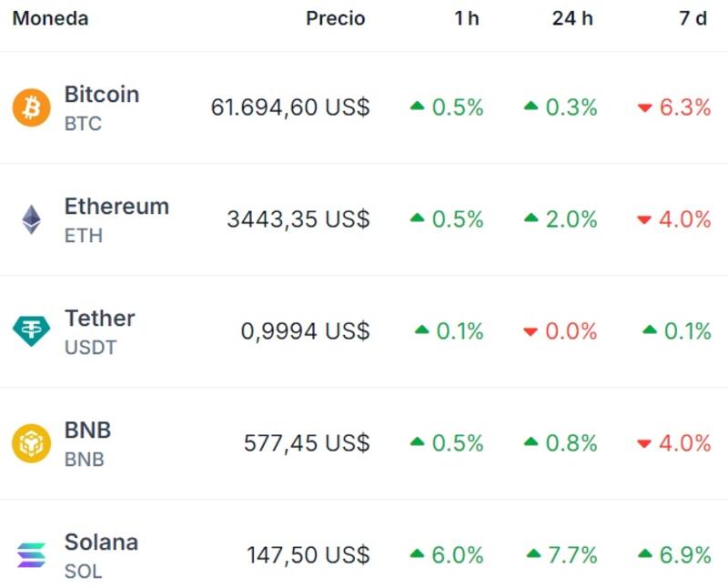Sort table by Precio column header
728x588 pixels.
tap(335, 19)
